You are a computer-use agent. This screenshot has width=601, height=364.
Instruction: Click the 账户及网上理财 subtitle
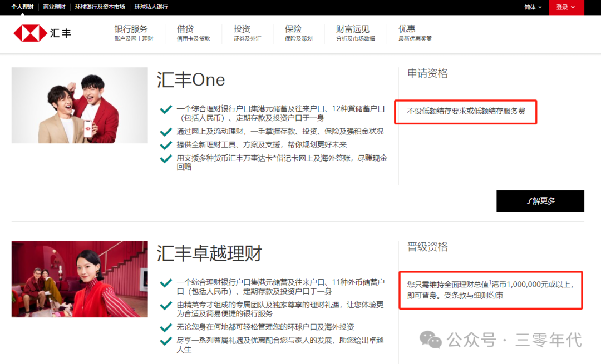pyautogui.click(x=134, y=39)
